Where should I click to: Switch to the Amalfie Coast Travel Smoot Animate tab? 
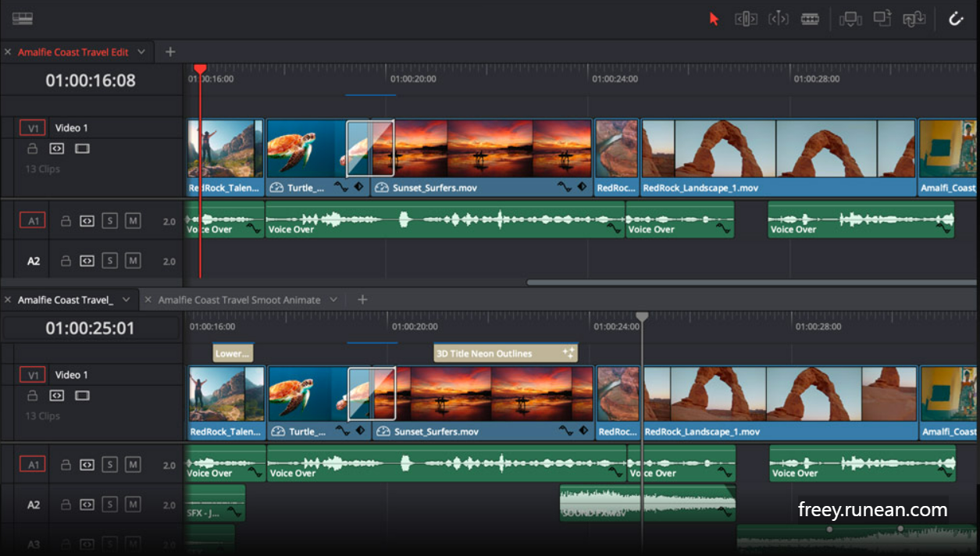[x=238, y=299]
